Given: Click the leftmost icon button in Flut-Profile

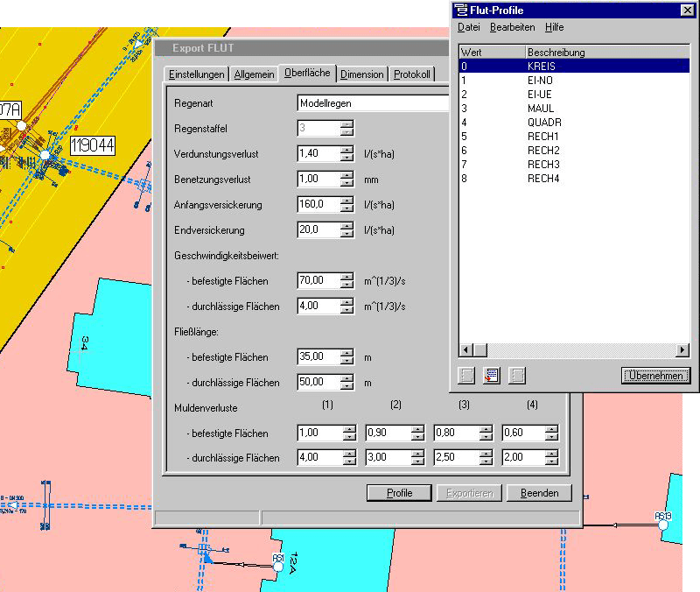Looking at the screenshot, I should (467, 375).
